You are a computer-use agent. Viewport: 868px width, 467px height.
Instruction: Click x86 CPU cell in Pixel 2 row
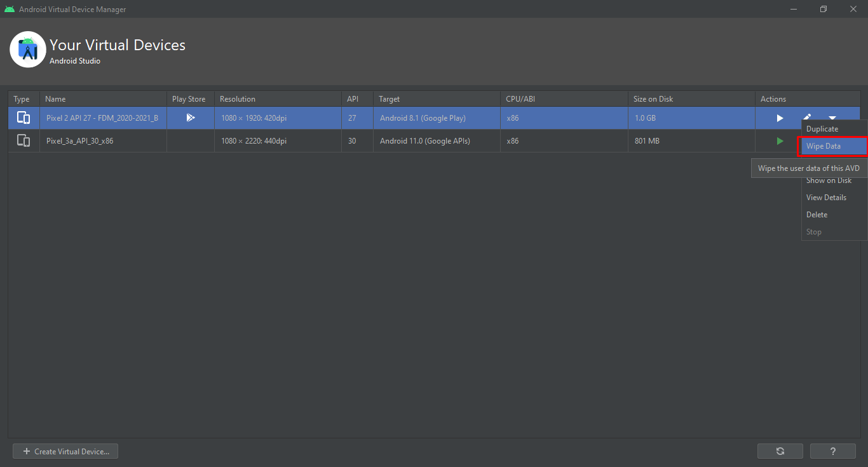pyautogui.click(x=564, y=118)
